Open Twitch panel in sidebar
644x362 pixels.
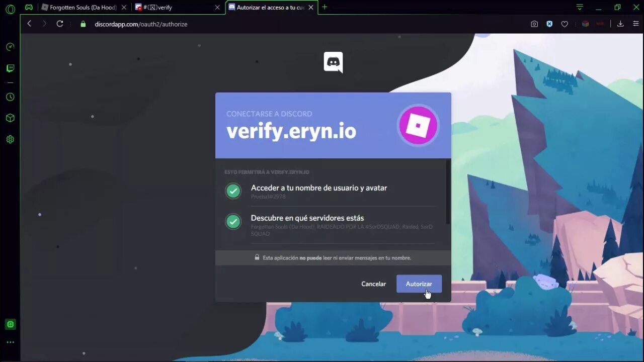[x=10, y=68]
